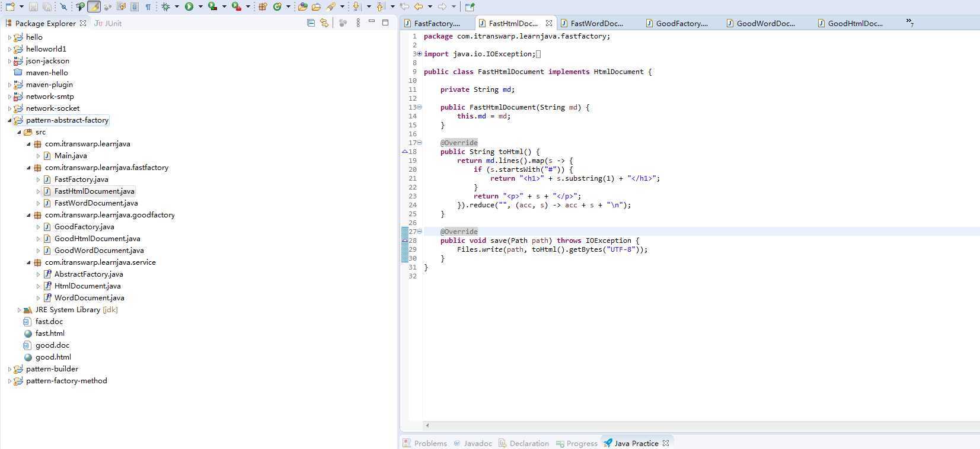
Task: Collapse all in Package Explorer
Action: click(x=311, y=23)
